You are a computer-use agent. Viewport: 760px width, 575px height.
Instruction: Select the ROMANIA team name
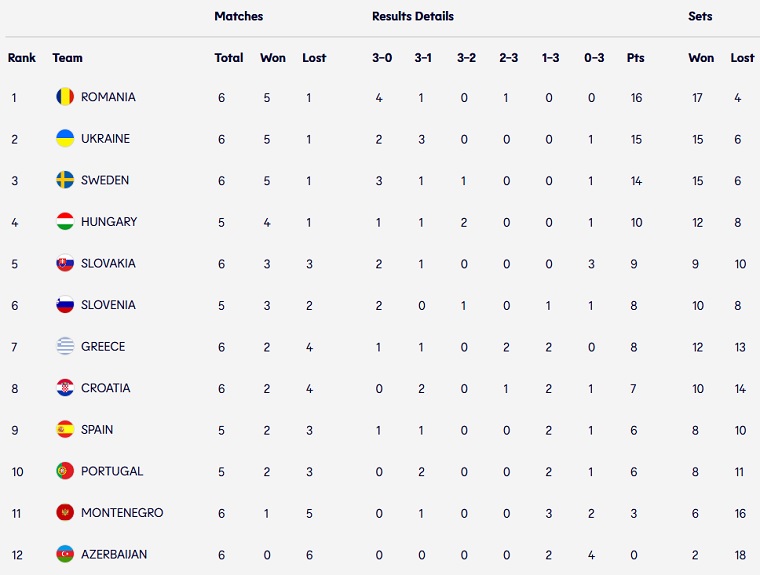(108, 97)
